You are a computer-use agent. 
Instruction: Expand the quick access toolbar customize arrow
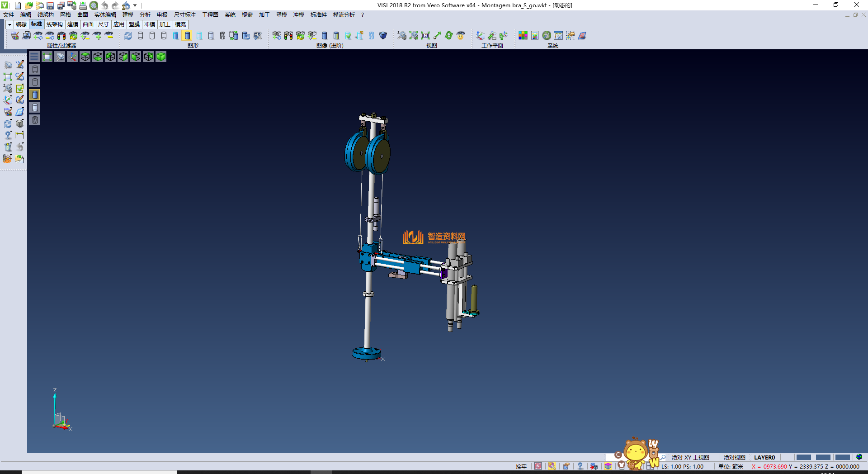135,6
